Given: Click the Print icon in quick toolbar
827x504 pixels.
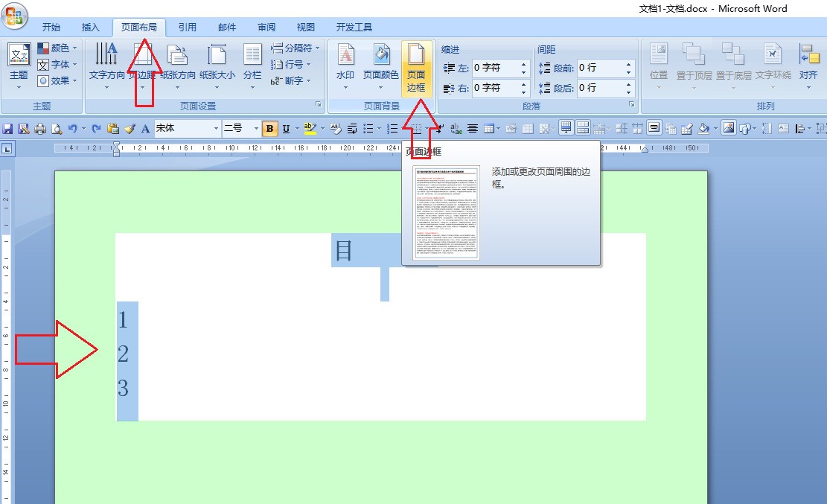Looking at the screenshot, I should [x=40, y=128].
